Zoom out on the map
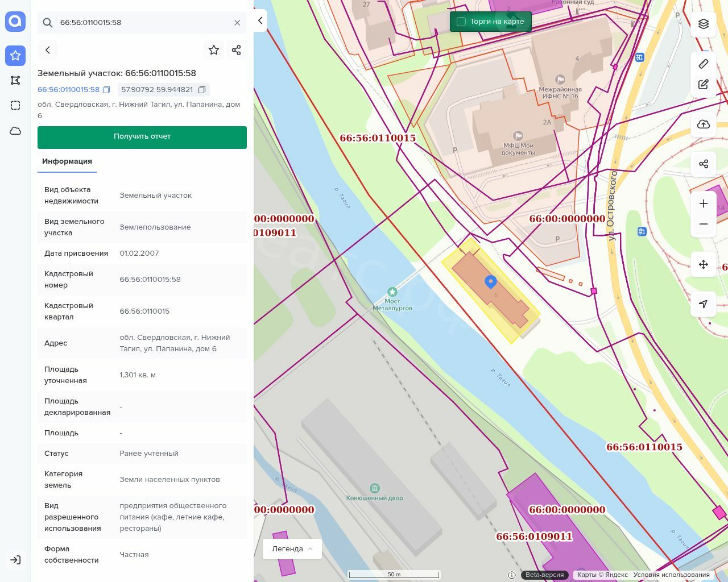Screen dimensions: 728x582 (704, 224)
